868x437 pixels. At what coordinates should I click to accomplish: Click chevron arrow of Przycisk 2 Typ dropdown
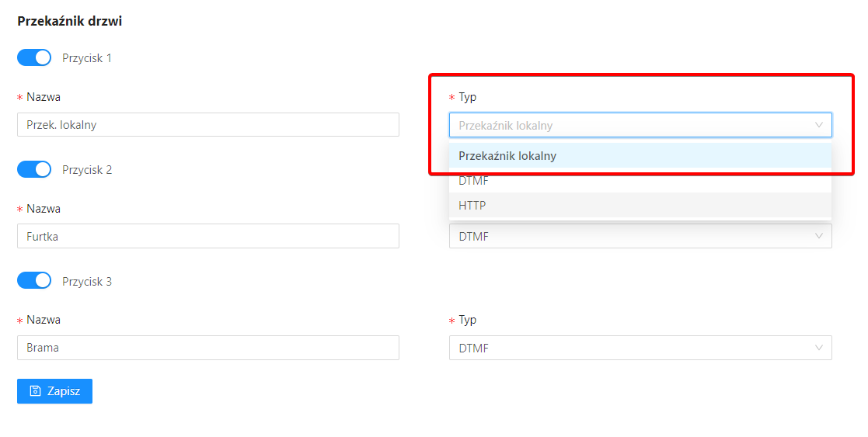tap(819, 236)
